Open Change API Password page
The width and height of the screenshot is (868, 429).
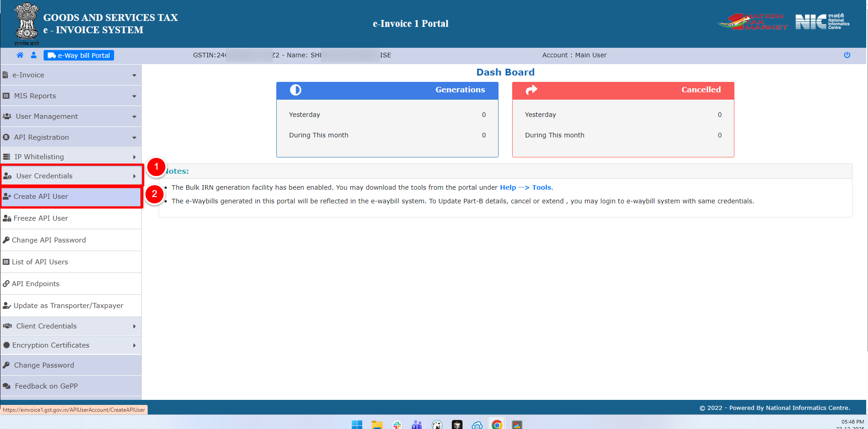[x=49, y=240]
